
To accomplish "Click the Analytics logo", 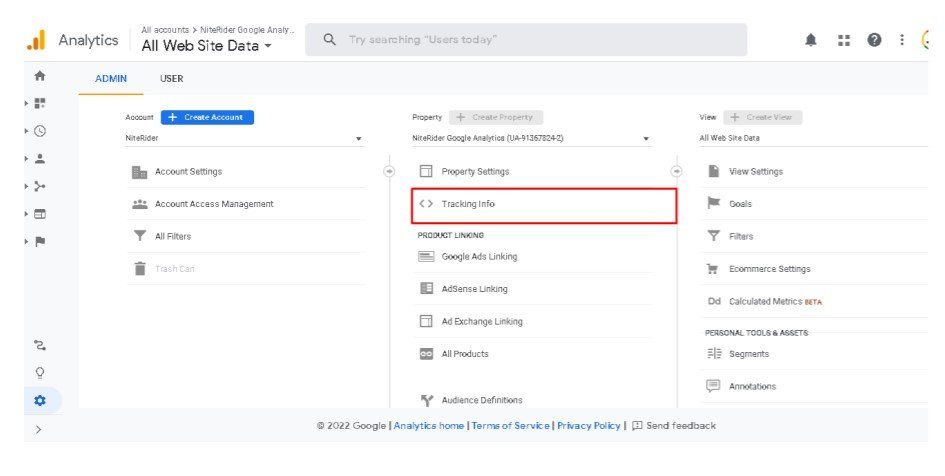I will tap(36, 40).
